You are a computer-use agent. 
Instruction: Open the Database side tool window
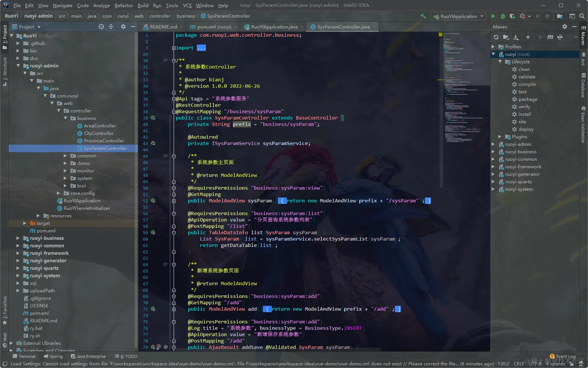tap(583, 86)
